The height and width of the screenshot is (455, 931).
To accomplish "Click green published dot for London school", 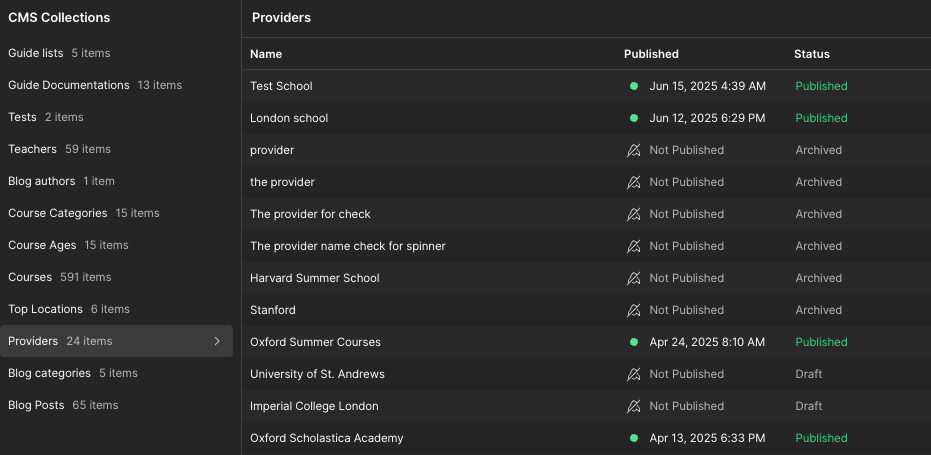I will click(x=634, y=118).
